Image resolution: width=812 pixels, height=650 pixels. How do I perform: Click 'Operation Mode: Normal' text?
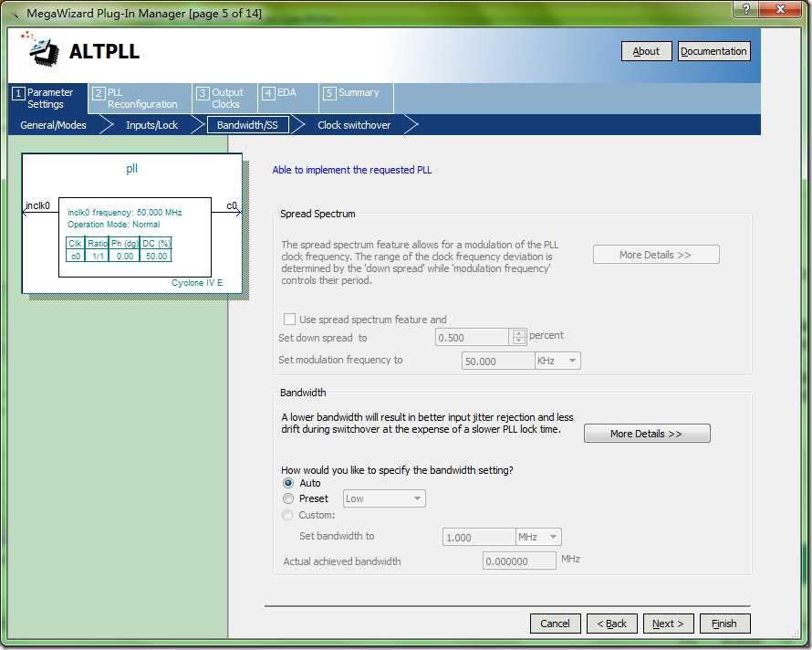113,225
